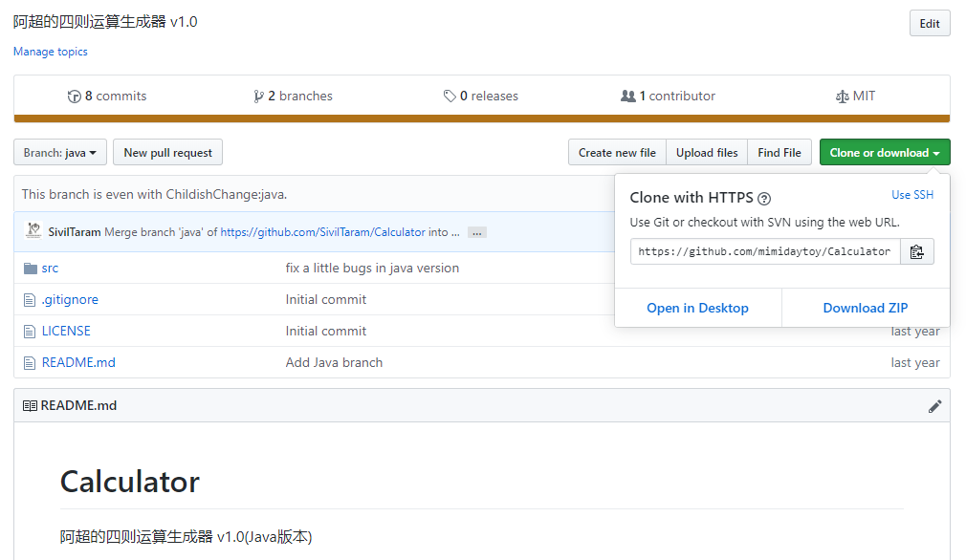Click the Find File button
The width and height of the screenshot is (966, 560).
(779, 153)
